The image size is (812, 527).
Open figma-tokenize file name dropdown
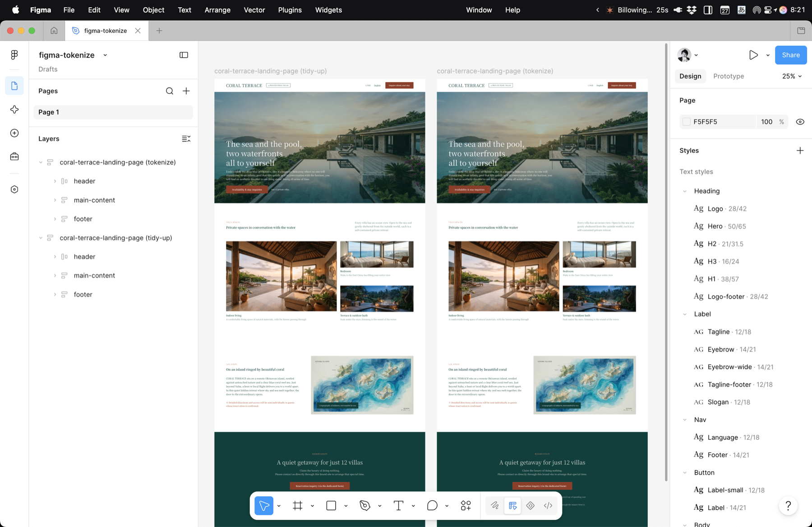pos(105,55)
